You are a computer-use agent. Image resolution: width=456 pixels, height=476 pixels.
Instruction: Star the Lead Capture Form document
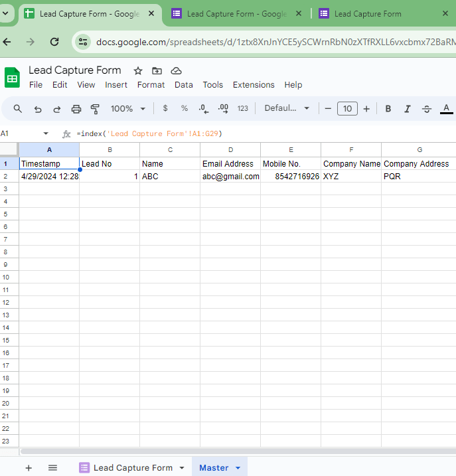138,71
